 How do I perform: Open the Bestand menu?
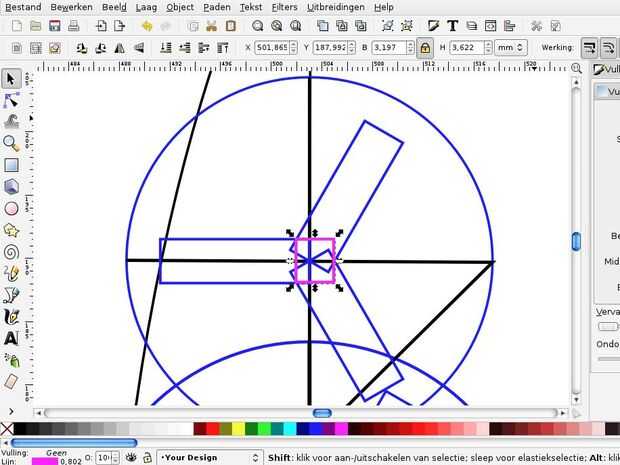tap(23, 7)
